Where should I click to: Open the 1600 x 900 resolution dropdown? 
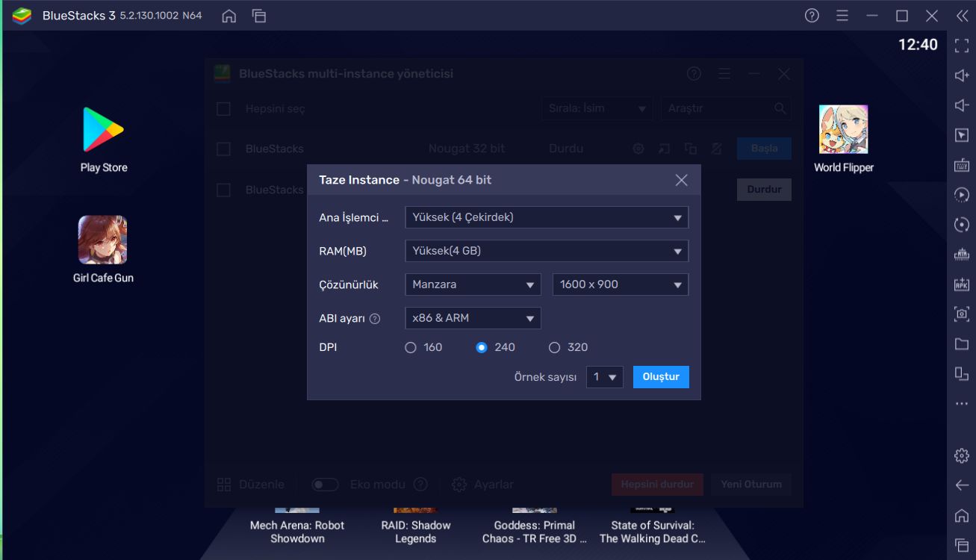621,284
